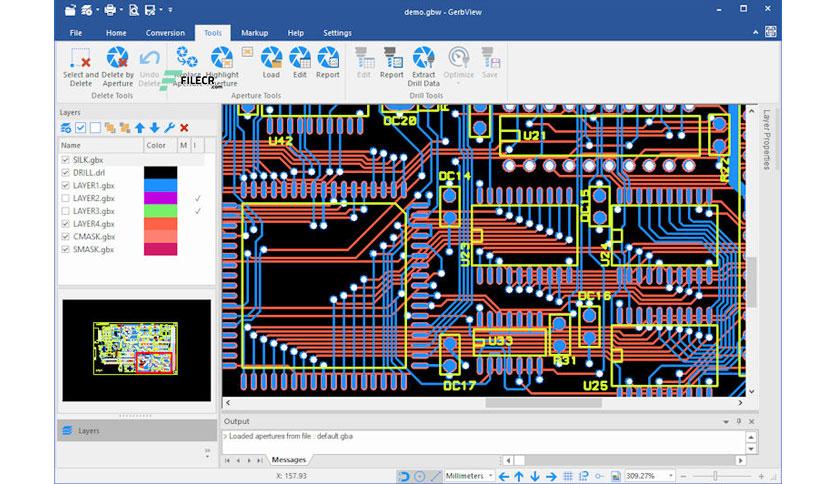The image size is (836, 484).
Task: Switch to the Markup tab
Action: pyautogui.click(x=254, y=33)
